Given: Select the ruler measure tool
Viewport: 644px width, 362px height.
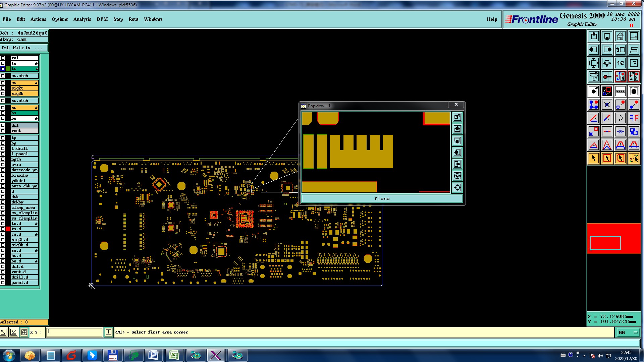Looking at the screenshot, I should coord(620,91).
